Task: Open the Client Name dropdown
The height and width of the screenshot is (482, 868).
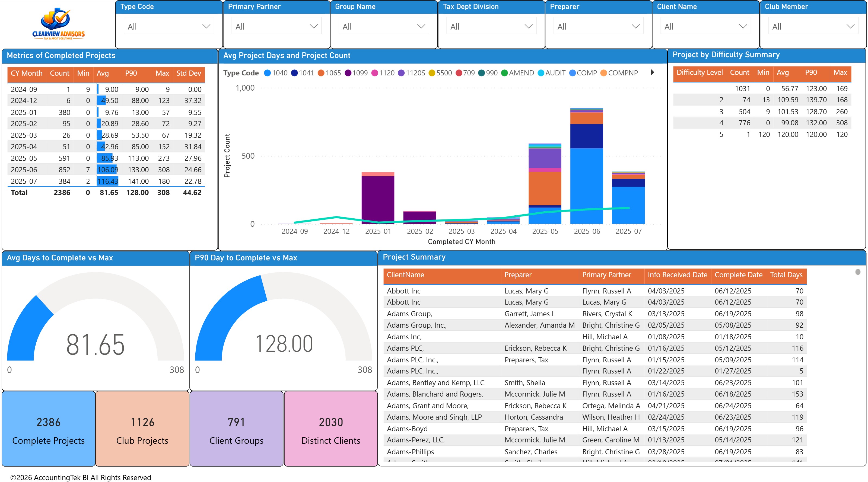Action: click(705, 26)
